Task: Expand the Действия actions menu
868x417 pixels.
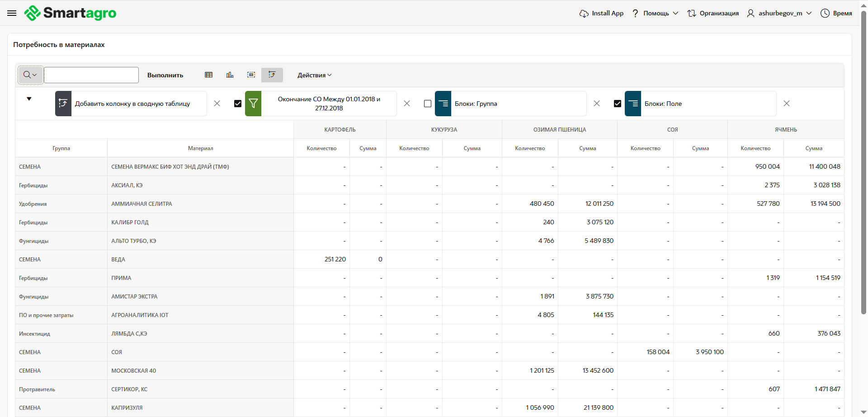Action: (x=314, y=75)
